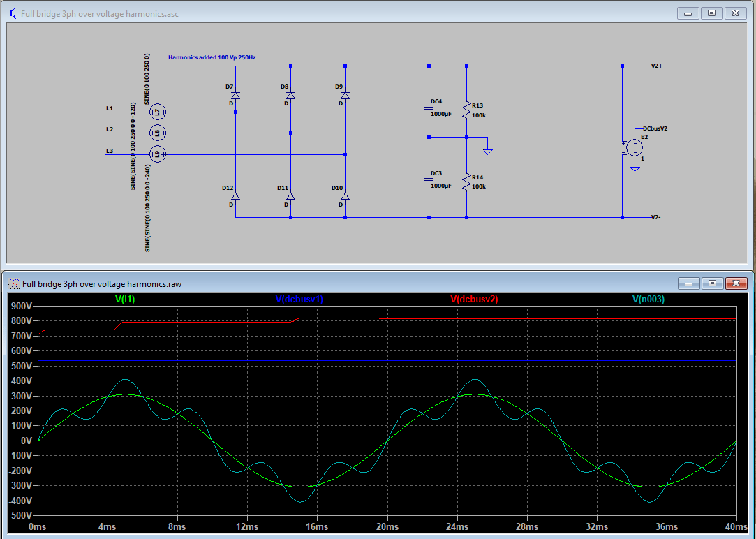This screenshot has height=539, width=756.
Task: Select diode D9 symbol
Action: pyautogui.click(x=343, y=97)
